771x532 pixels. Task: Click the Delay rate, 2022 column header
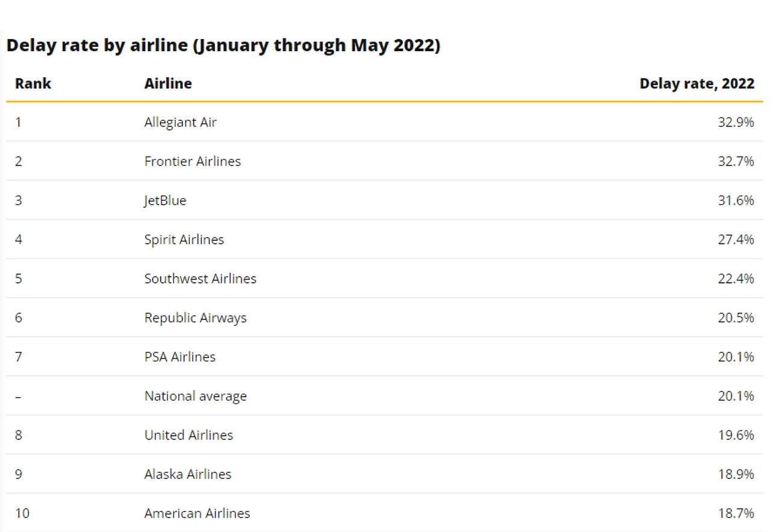696,84
